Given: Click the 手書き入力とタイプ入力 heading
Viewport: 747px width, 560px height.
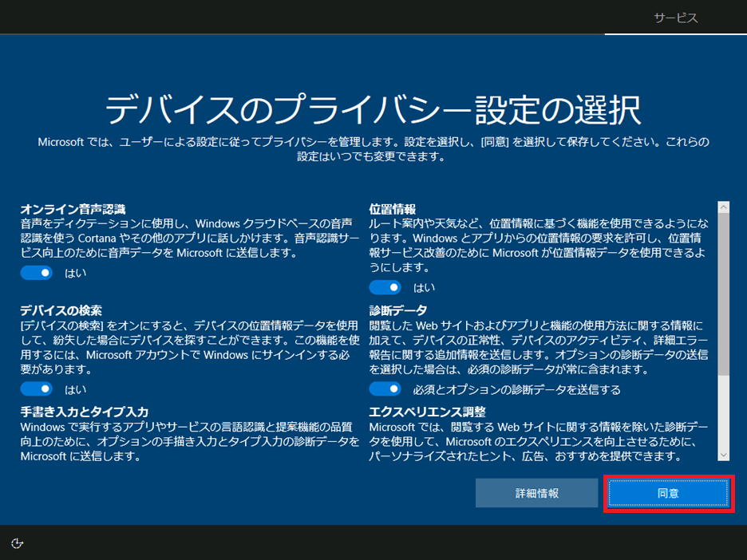Looking at the screenshot, I should pos(85,412).
